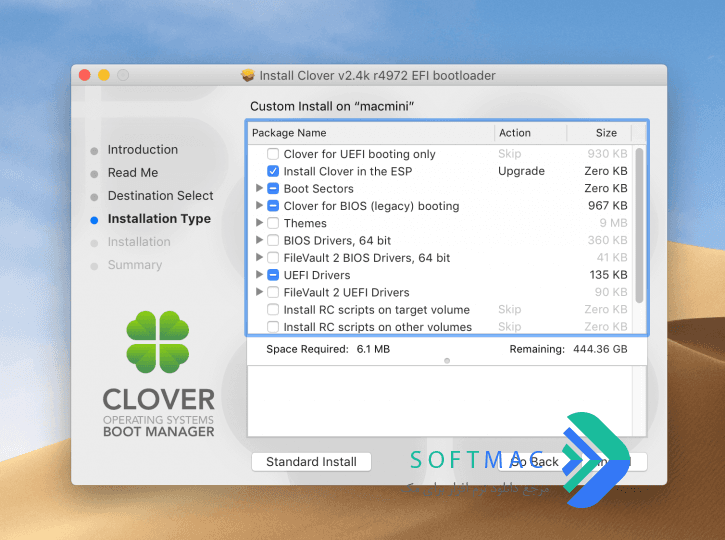Toggle the Boot Sectors checkbox
This screenshot has width=725, height=540.
(x=273, y=189)
